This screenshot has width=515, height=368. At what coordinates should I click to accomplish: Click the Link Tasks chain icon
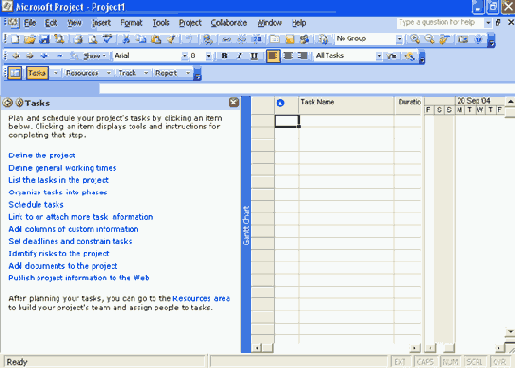[x=226, y=39]
